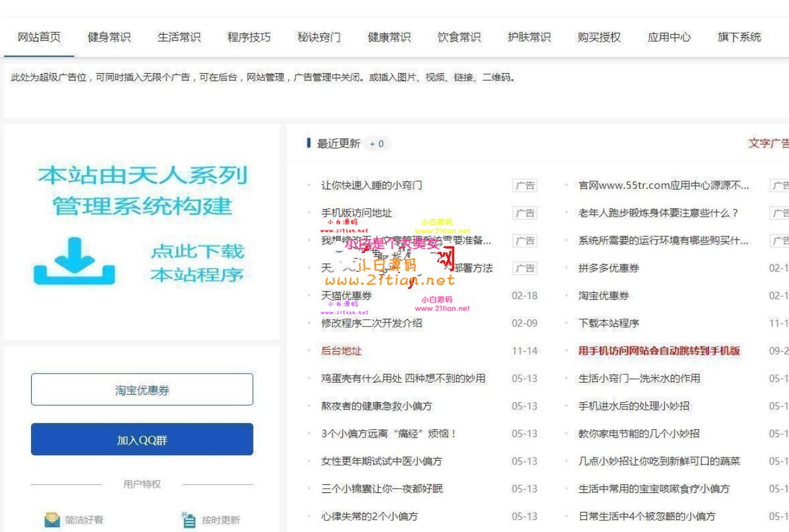The height and width of the screenshot is (532, 789).
Task: Click the +0 badge beside 最近更新
Action: 377,144
